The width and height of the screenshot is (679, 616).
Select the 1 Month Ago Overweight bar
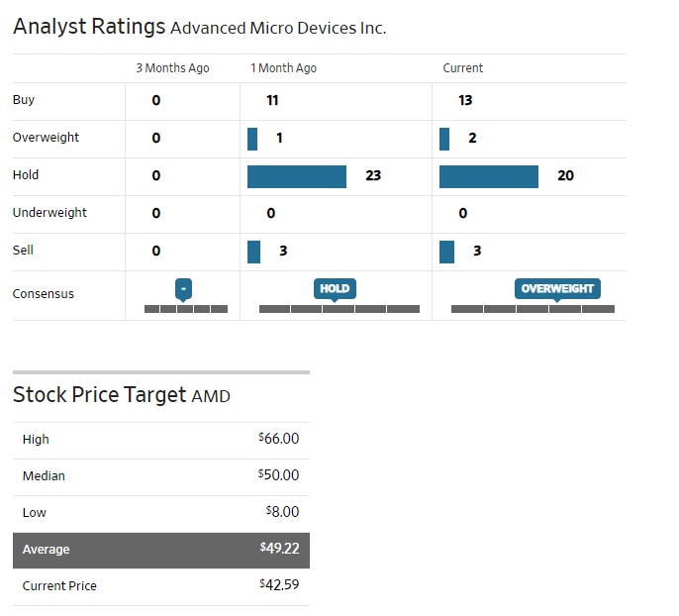click(x=252, y=139)
